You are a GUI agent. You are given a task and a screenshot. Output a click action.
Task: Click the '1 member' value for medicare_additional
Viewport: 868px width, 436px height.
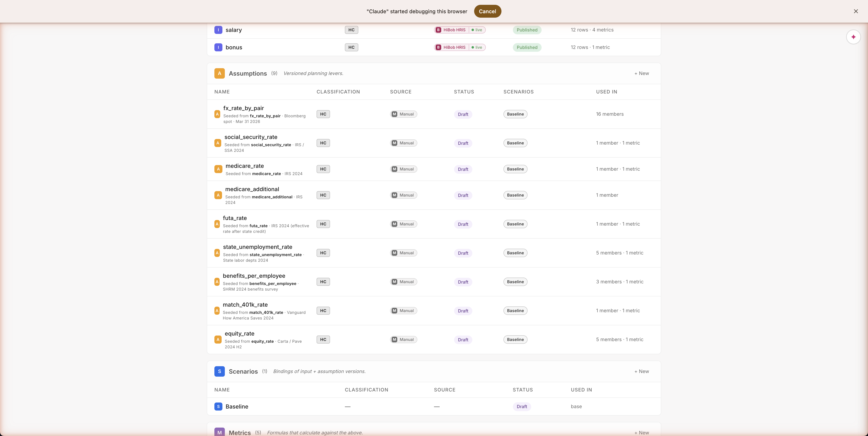[607, 195]
